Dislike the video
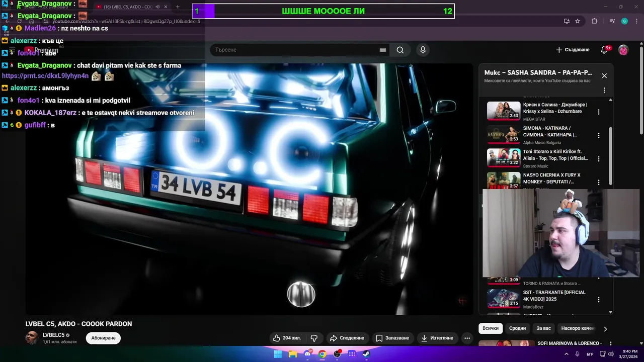The width and height of the screenshot is (644, 362). pos(314,338)
